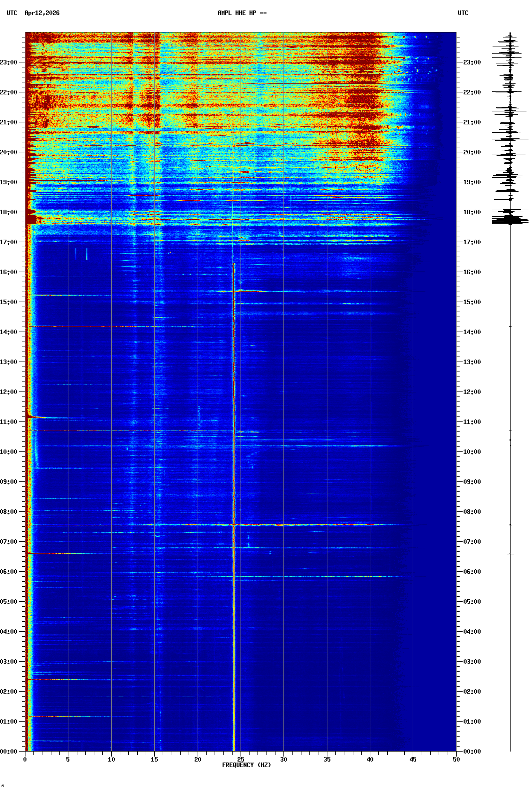Select the 18:00 marker on right axis
The height and width of the screenshot is (791, 532).
[x=472, y=212]
